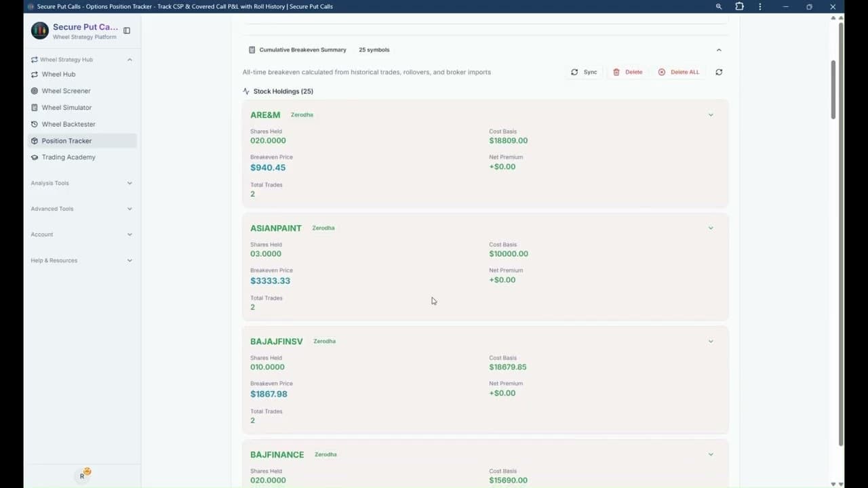
Task: Click the Wheel Simulator icon
Action: (x=34, y=107)
